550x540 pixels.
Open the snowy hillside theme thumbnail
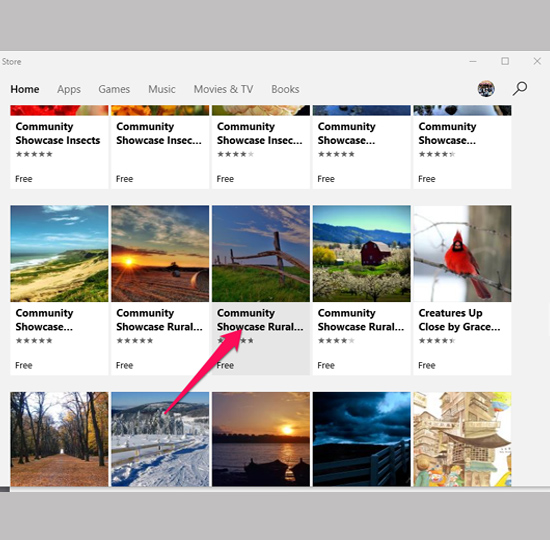[x=160, y=439]
